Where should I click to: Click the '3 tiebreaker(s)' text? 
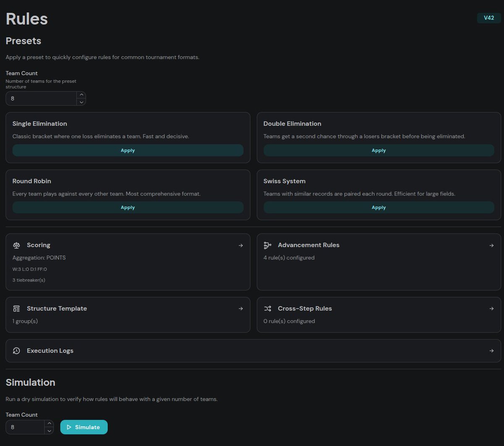[29, 280]
